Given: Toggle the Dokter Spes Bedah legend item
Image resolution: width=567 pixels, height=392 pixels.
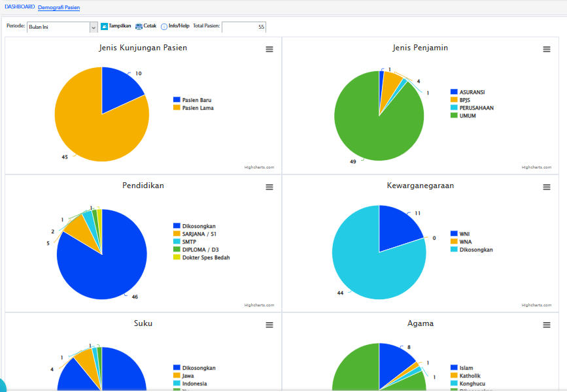Looking at the screenshot, I should pos(201,257).
